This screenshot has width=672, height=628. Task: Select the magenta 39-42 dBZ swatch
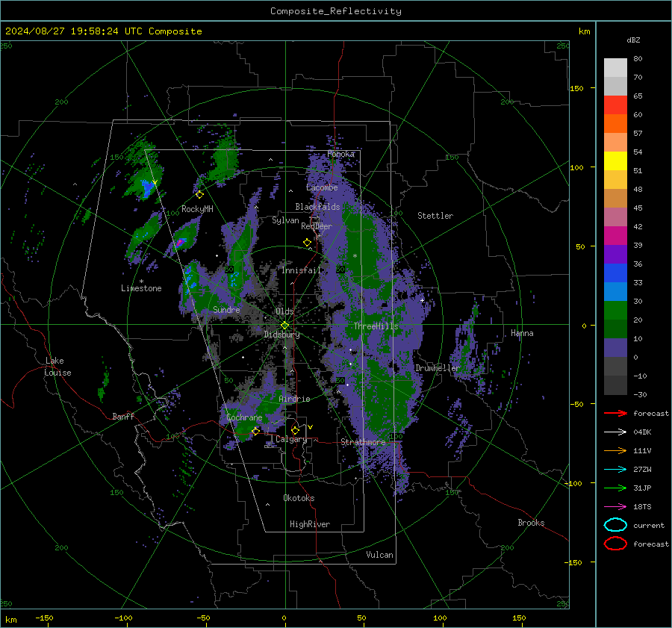pyautogui.click(x=615, y=236)
